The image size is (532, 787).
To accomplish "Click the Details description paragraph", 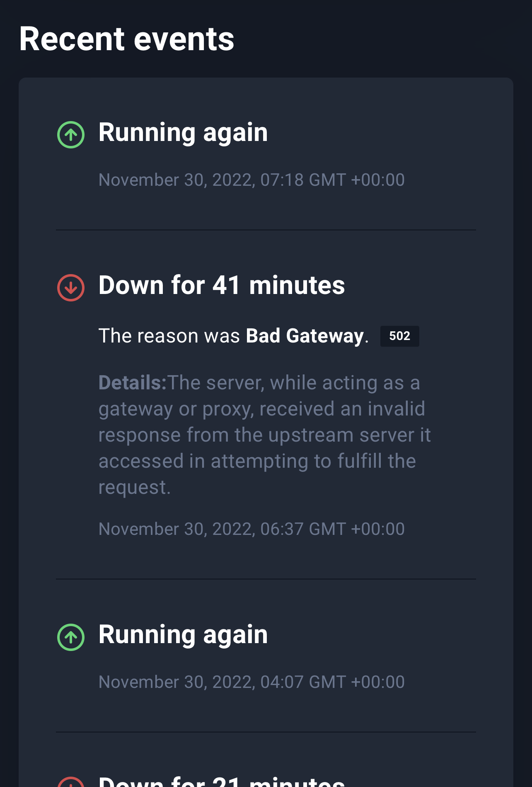I will [x=265, y=434].
